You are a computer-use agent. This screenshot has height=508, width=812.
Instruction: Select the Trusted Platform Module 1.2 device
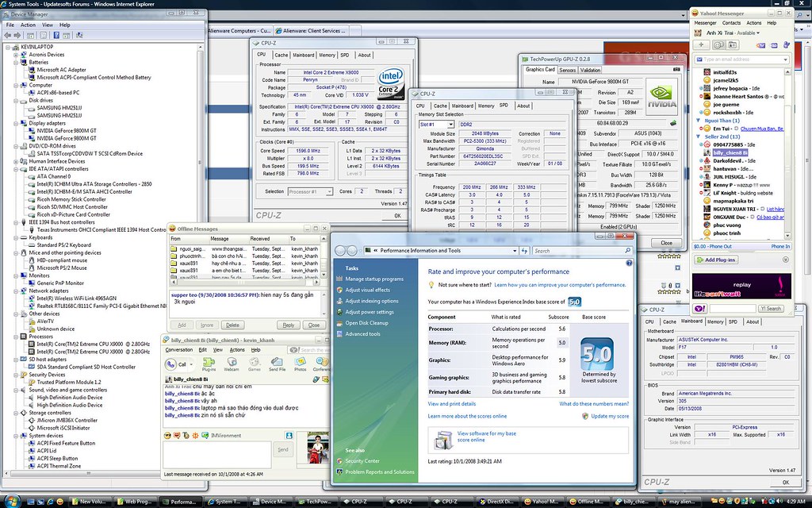point(69,382)
